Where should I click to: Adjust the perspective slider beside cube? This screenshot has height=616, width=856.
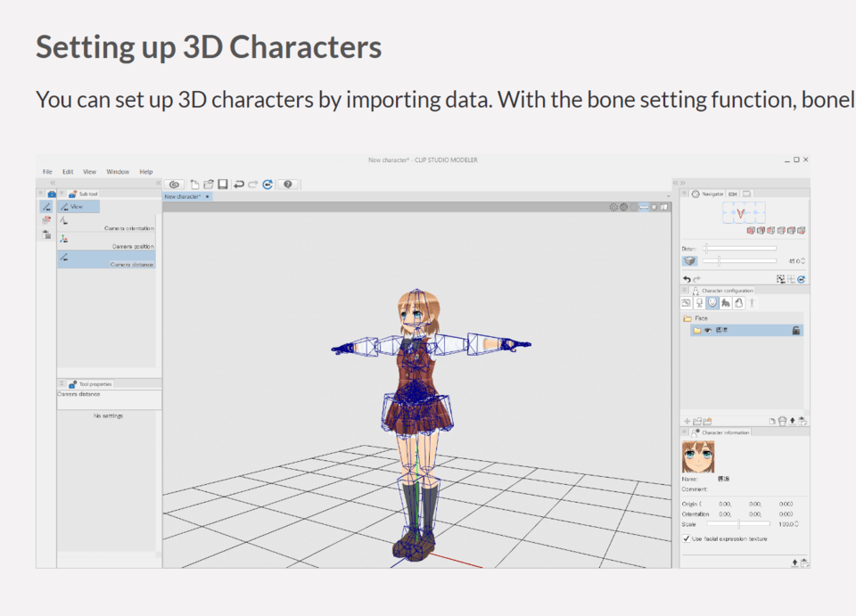coord(740,261)
